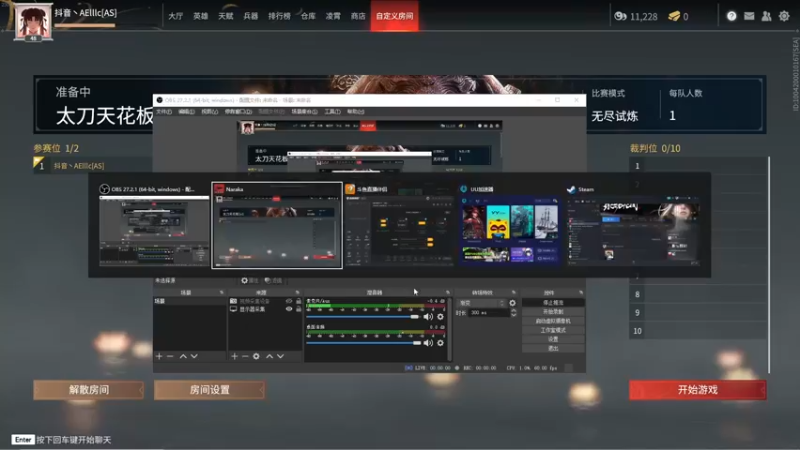This screenshot has height=450, width=800.
Task: Click the player avatar portrait
Action: (33, 22)
